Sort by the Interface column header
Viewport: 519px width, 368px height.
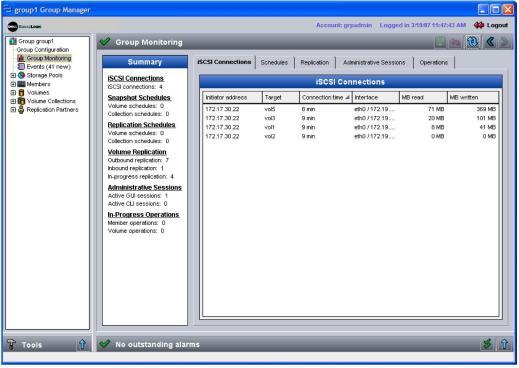point(376,97)
